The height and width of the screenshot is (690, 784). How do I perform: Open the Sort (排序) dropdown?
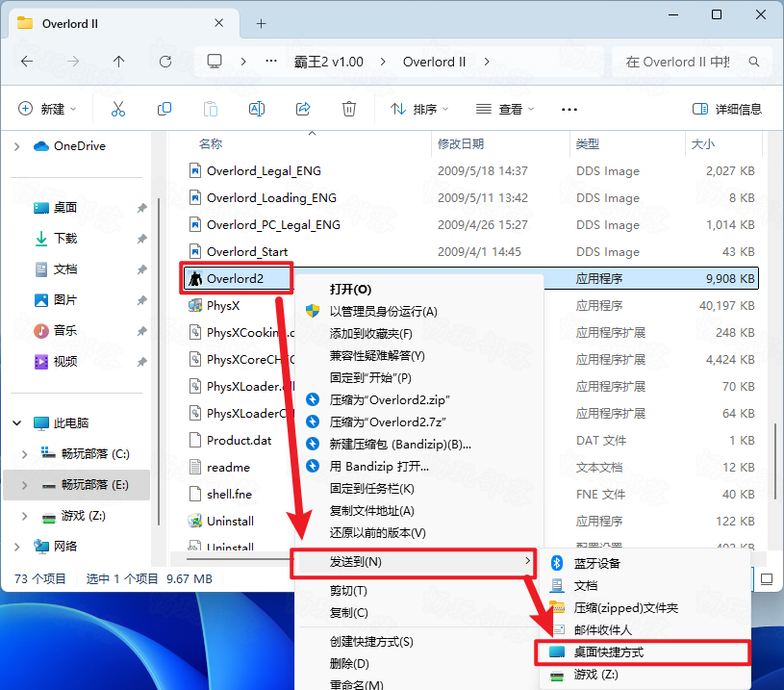click(x=419, y=109)
